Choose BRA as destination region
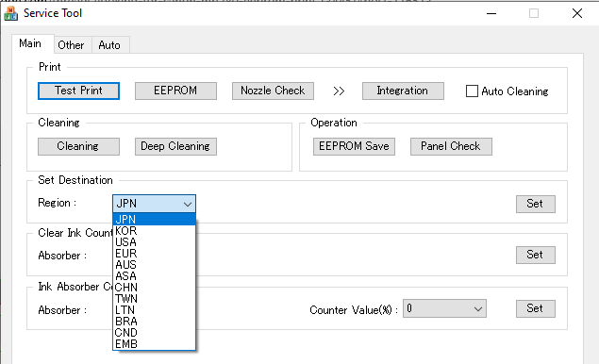599x364 pixels. coord(155,322)
